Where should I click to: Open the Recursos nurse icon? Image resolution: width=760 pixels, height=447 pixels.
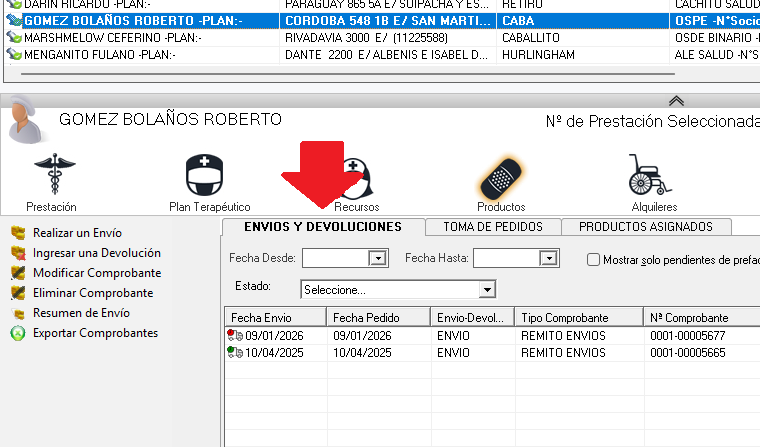357,177
